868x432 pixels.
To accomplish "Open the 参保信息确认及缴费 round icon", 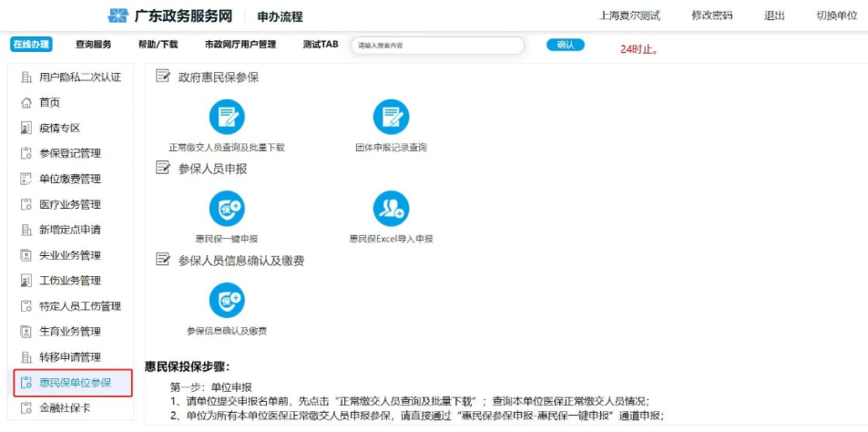I will pyautogui.click(x=227, y=300).
